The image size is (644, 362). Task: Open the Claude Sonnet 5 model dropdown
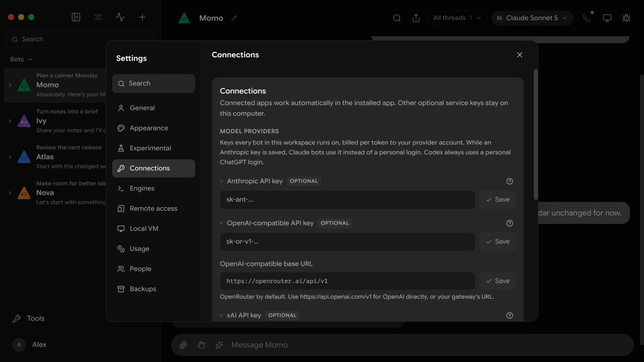[x=532, y=18]
